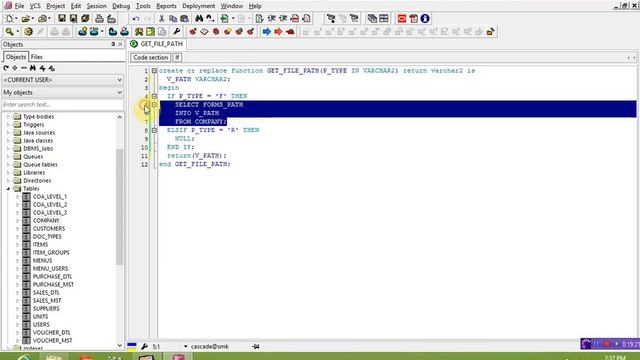
Task: Expand the Triggers folder
Action: pyautogui.click(x=8, y=124)
